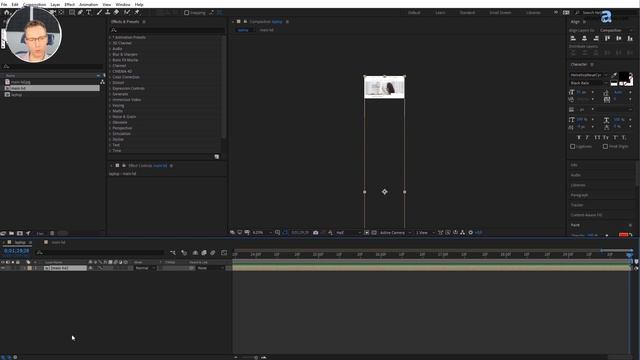The image size is (640, 360).
Task: Select the Clone Stamp tool
Action: point(108,12)
